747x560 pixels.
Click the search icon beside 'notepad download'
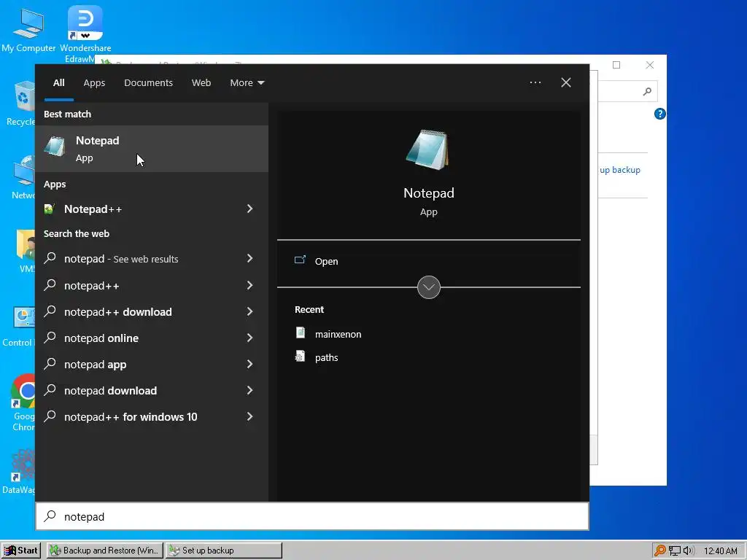pos(50,390)
